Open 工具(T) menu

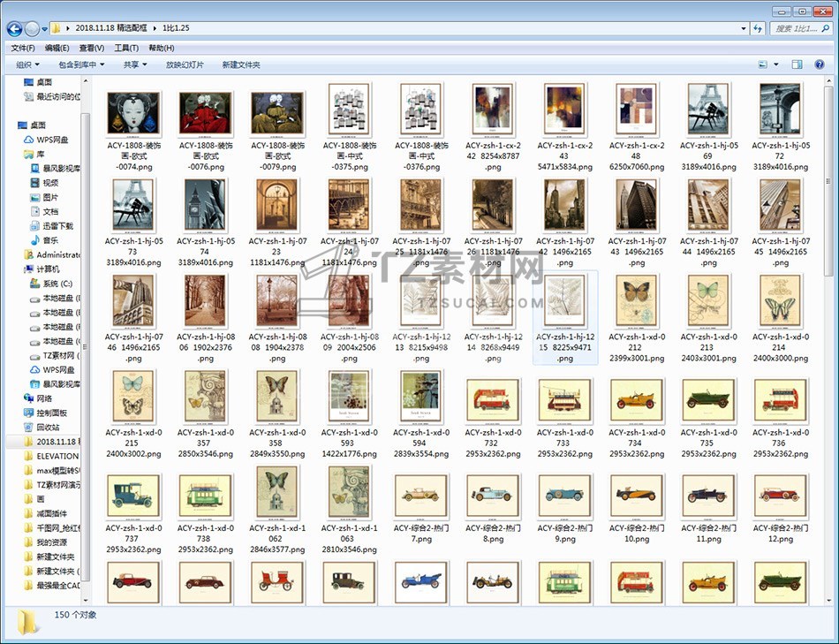point(126,49)
